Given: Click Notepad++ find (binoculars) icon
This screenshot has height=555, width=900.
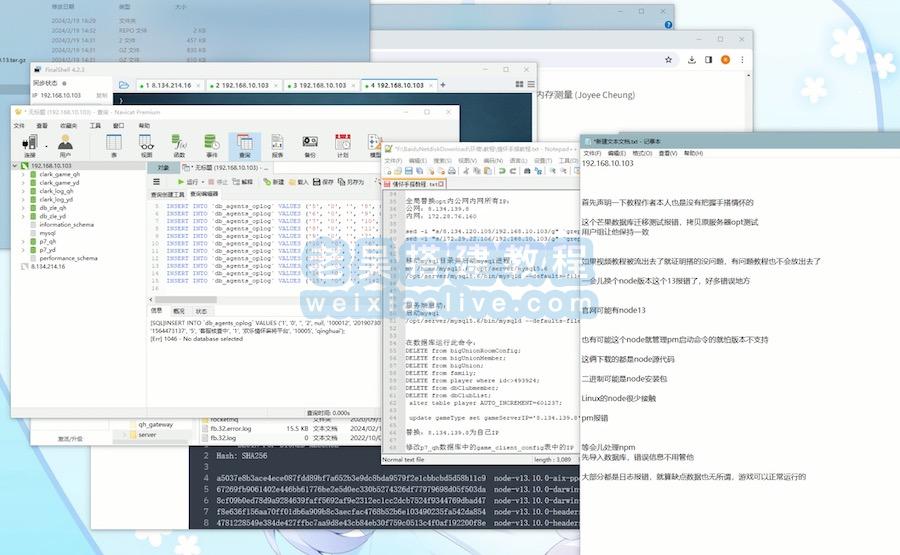Looking at the screenshot, I should pyautogui.click(x=527, y=171).
